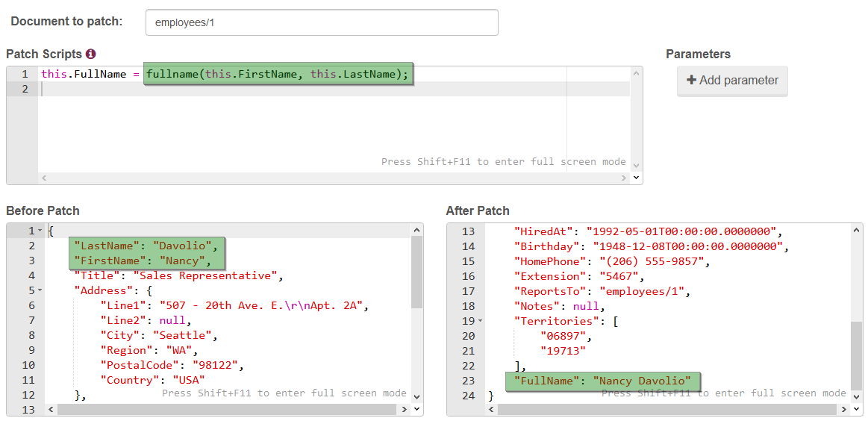Click the Document to patch input field
Image resolution: width=868 pixels, height=421 pixels.
point(322,22)
